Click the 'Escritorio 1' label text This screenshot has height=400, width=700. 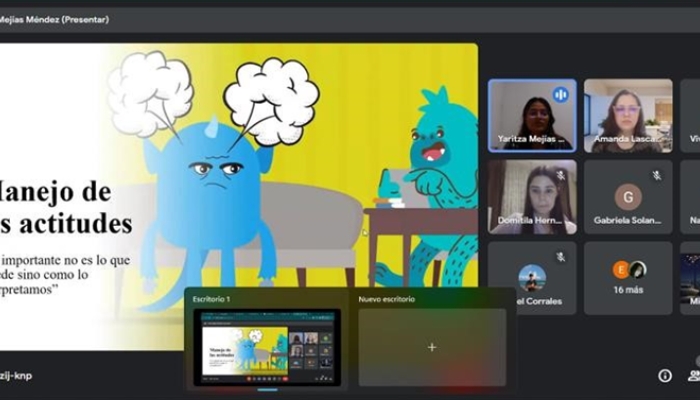pyautogui.click(x=213, y=299)
